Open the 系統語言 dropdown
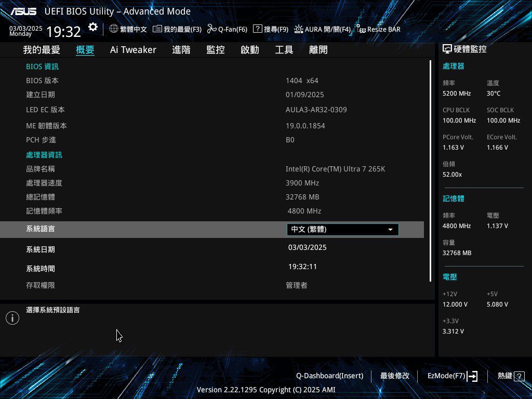The height and width of the screenshot is (399, 532). coord(343,229)
